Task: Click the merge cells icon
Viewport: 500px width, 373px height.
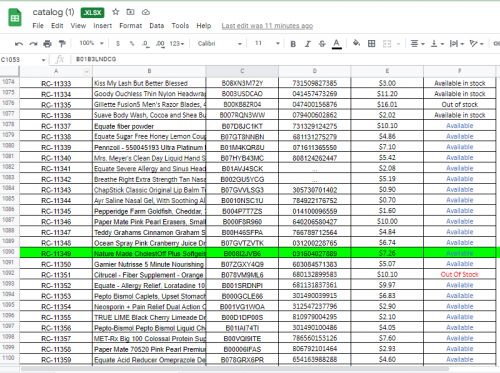Action: coord(387,44)
